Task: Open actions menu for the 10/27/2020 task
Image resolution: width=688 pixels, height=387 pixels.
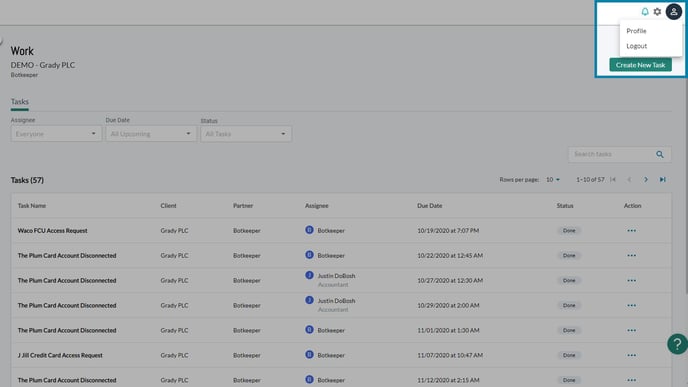Action: click(x=631, y=280)
